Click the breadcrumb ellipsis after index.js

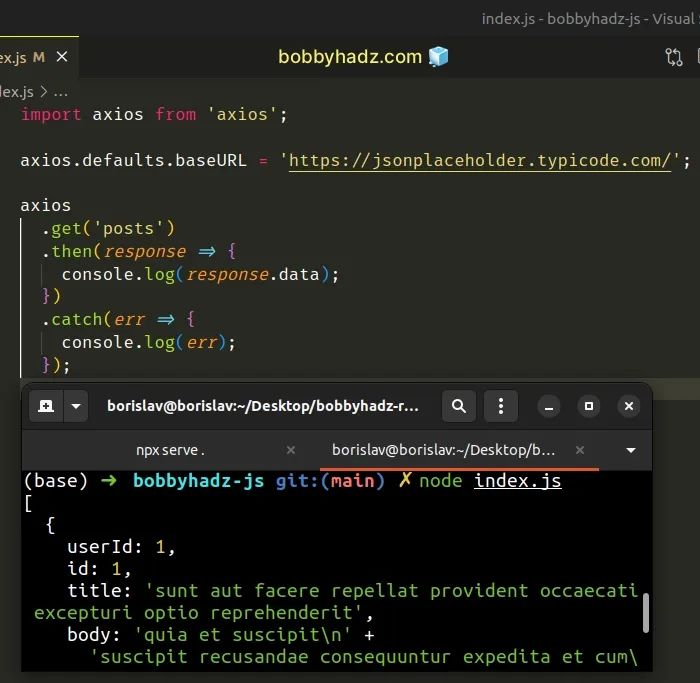[60, 93]
